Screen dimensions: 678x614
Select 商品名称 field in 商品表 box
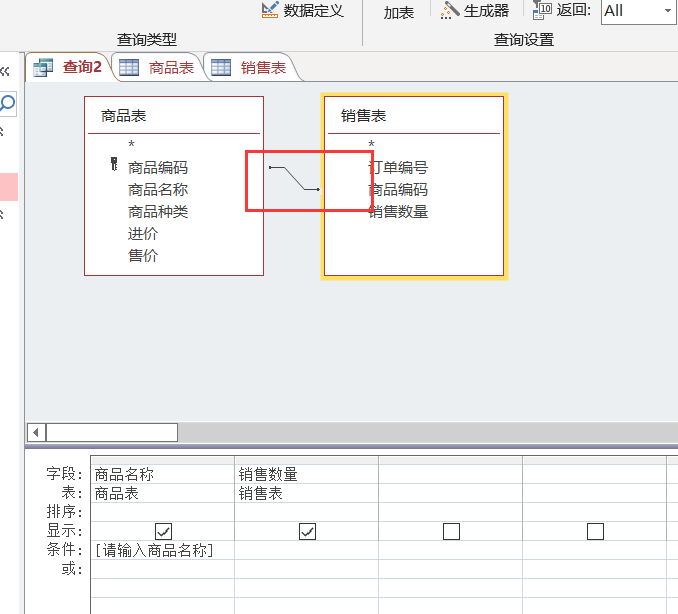coord(158,189)
